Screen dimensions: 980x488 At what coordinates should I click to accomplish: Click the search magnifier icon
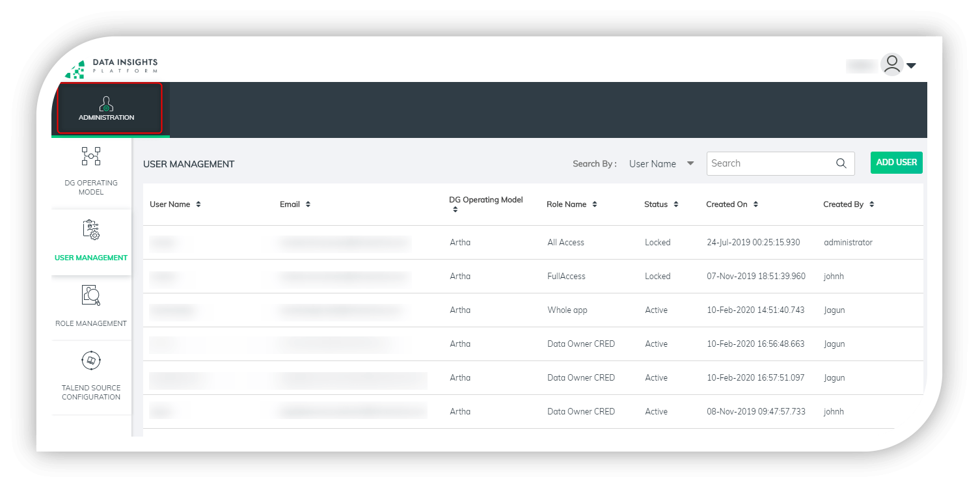coord(841,163)
